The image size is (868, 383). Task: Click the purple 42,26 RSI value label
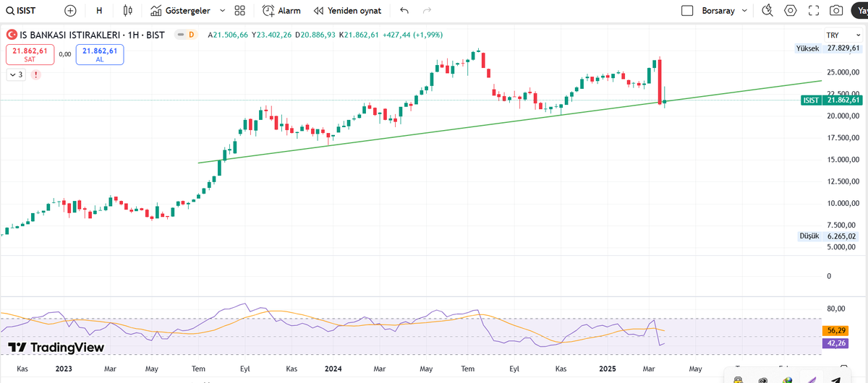[x=836, y=343]
